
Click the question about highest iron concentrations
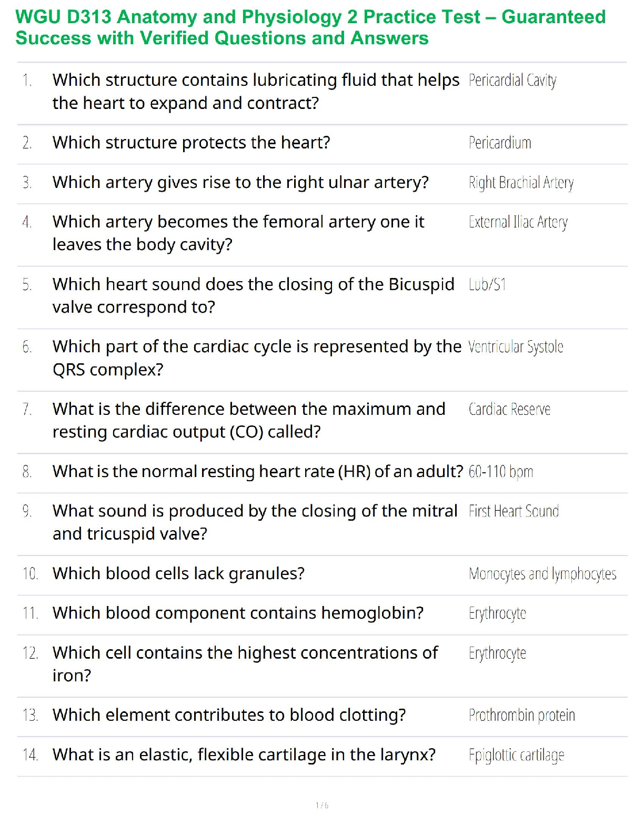tap(245, 663)
